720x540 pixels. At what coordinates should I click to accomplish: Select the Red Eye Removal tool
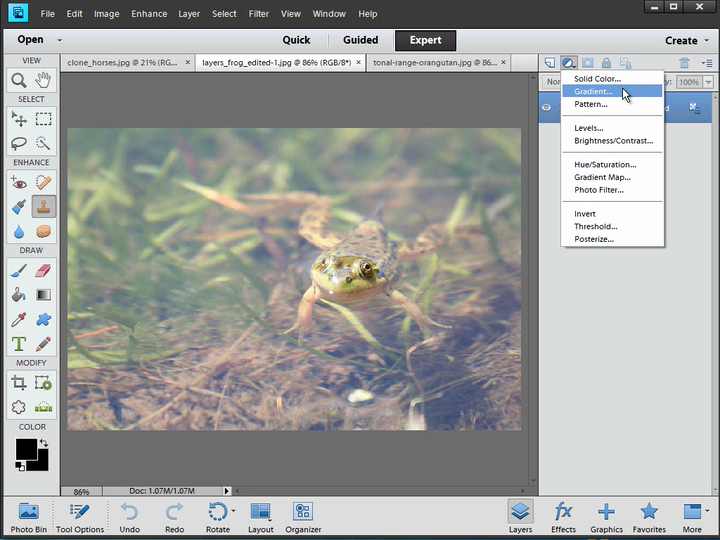tap(19, 182)
